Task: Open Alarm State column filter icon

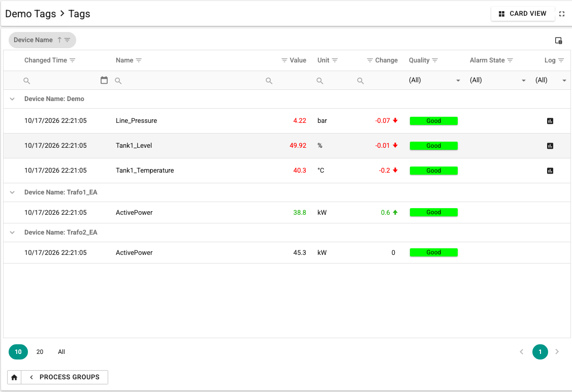Action: (510, 60)
